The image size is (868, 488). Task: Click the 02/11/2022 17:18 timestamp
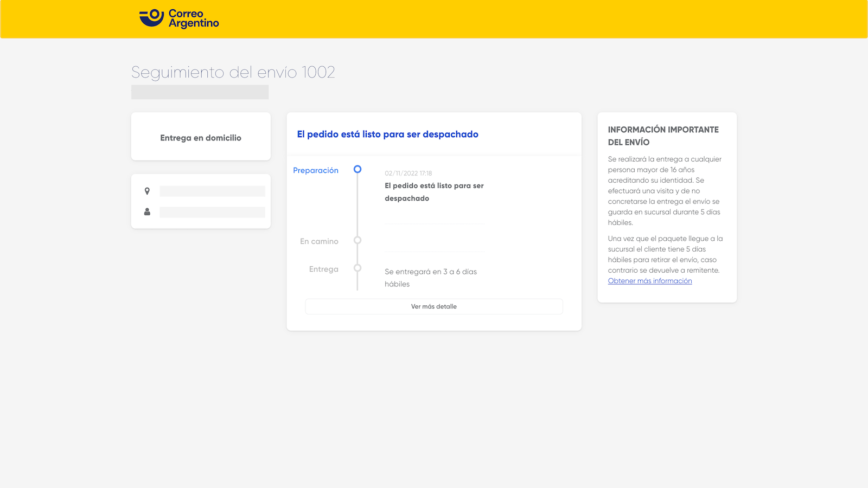[409, 174]
